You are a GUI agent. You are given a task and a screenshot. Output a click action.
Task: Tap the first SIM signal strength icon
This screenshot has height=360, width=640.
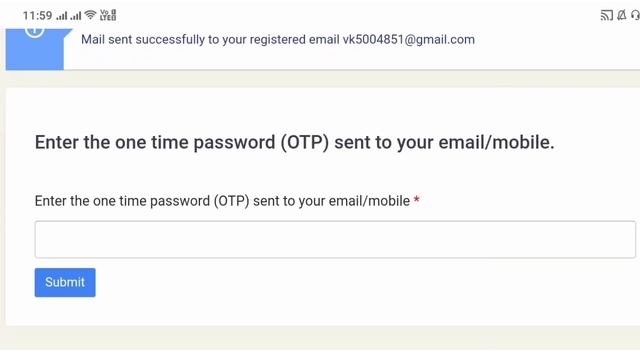point(62,16)
